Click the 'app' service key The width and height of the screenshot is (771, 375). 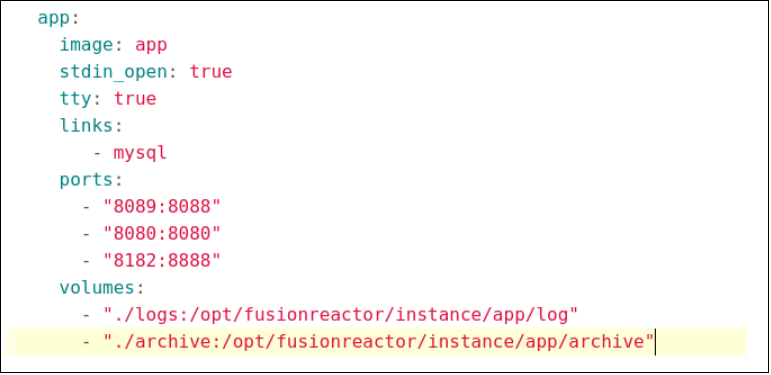click(x=54, y=19)
